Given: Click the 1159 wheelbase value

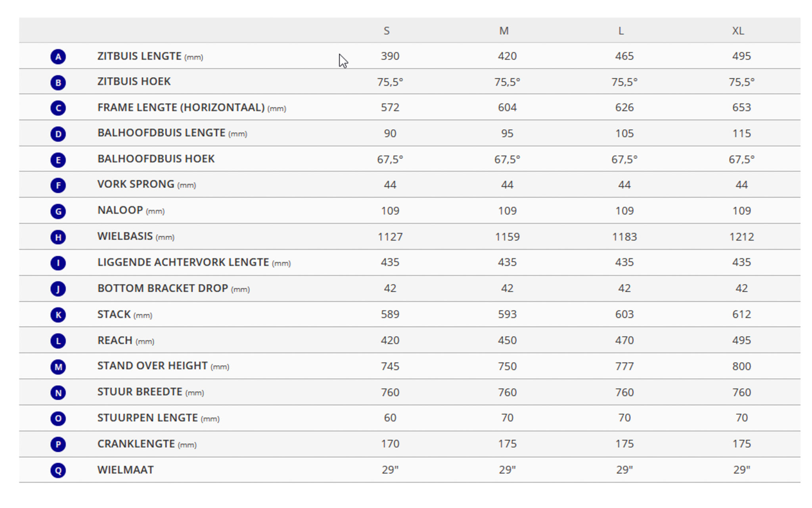Looking at the screenshot, I should tap(507, 237).
